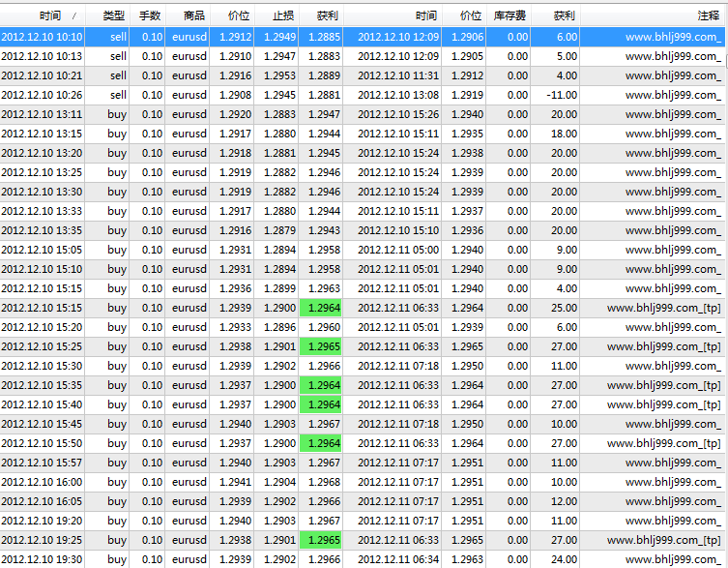
Task: Click stop loss value 1.2899
Action: tap(280, 288)
